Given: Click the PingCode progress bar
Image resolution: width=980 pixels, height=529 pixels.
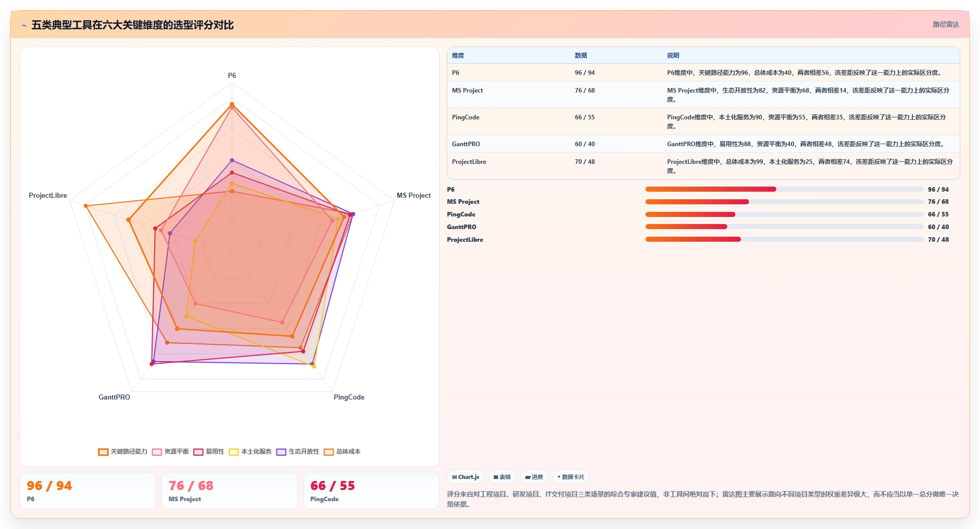Looking at the screenshot, I should pyautogui.click(x=784, y=214).
